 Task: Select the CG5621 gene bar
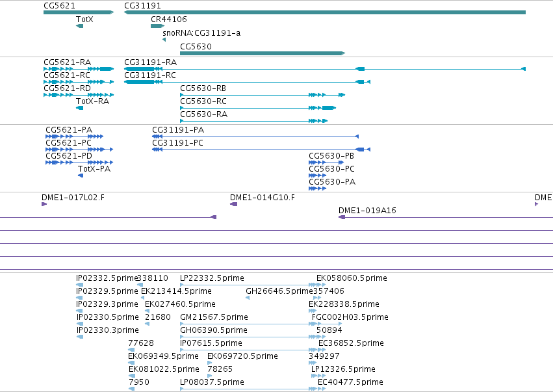[x=79, y=12]
